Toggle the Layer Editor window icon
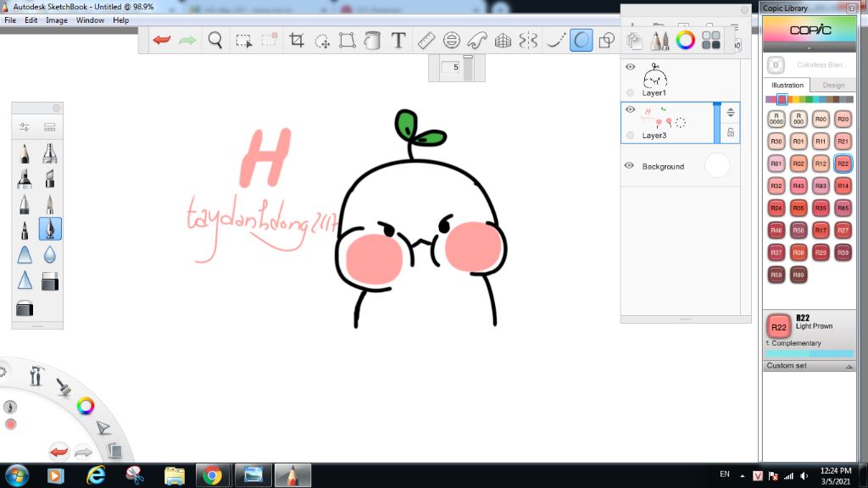 click(x=634, y=40)
